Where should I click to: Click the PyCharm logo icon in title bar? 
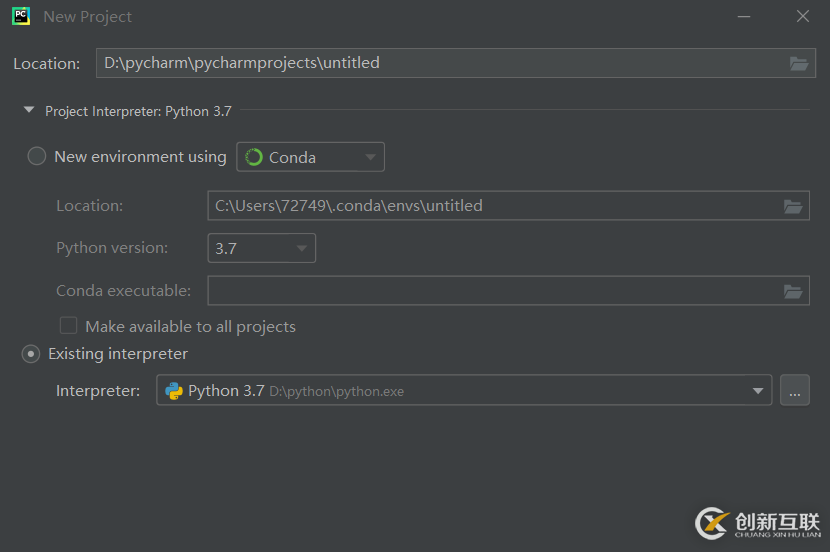[20, 16]
